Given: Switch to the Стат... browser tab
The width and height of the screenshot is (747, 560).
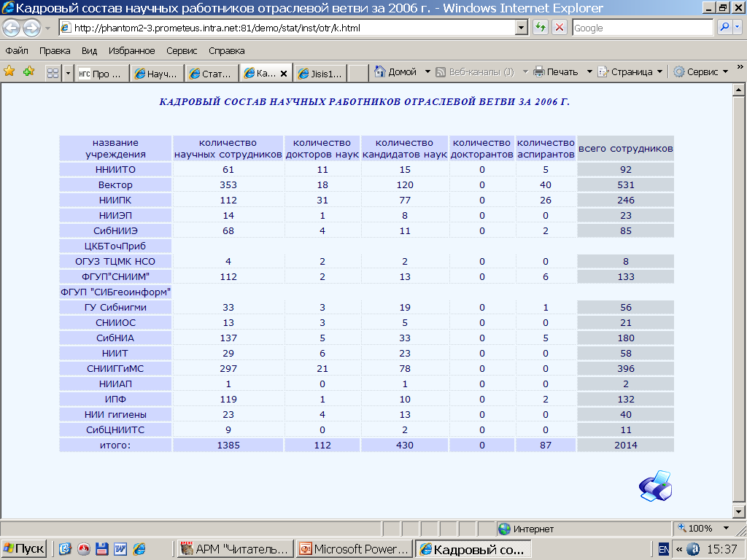Looking at the screenshot, I should [210, 74].
